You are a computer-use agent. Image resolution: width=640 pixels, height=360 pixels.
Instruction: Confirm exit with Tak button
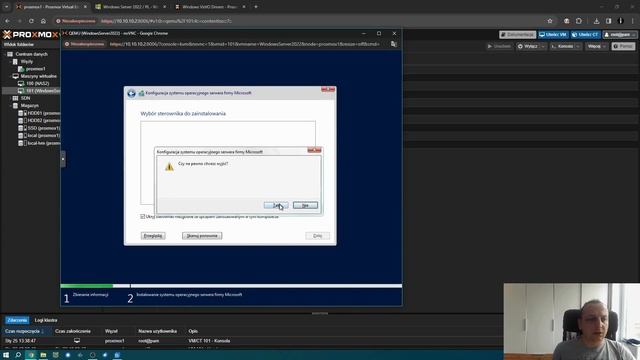point(276,205)
